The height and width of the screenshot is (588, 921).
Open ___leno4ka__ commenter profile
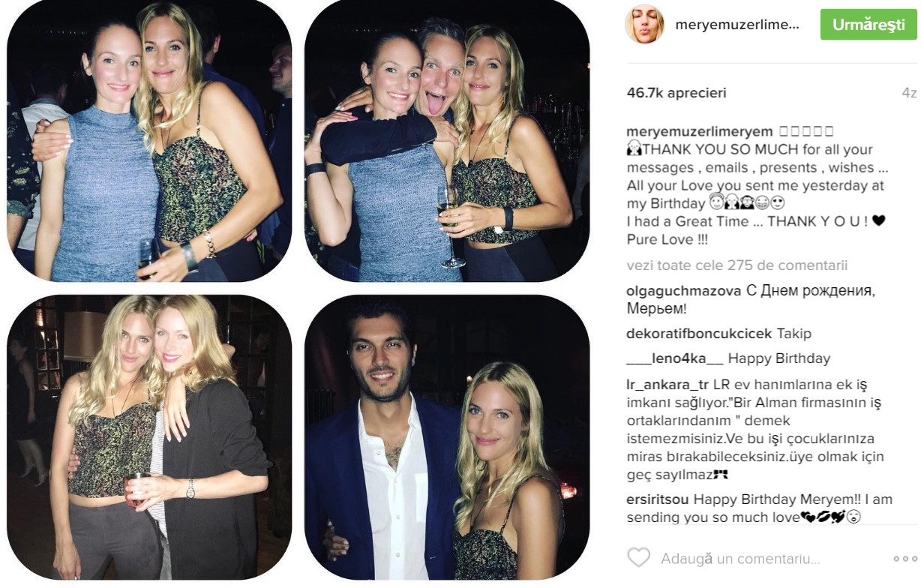tap(675, 358)
